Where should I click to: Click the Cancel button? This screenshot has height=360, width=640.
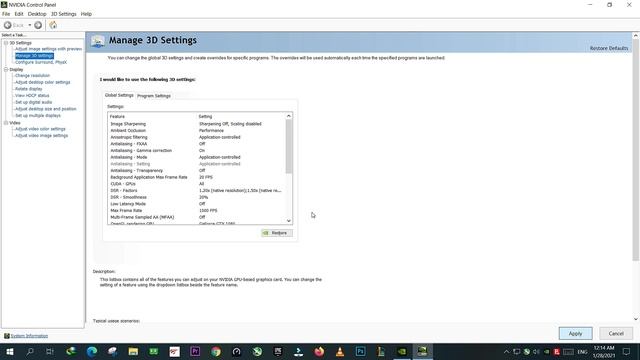pyautogui.click(x=616, y=333)
